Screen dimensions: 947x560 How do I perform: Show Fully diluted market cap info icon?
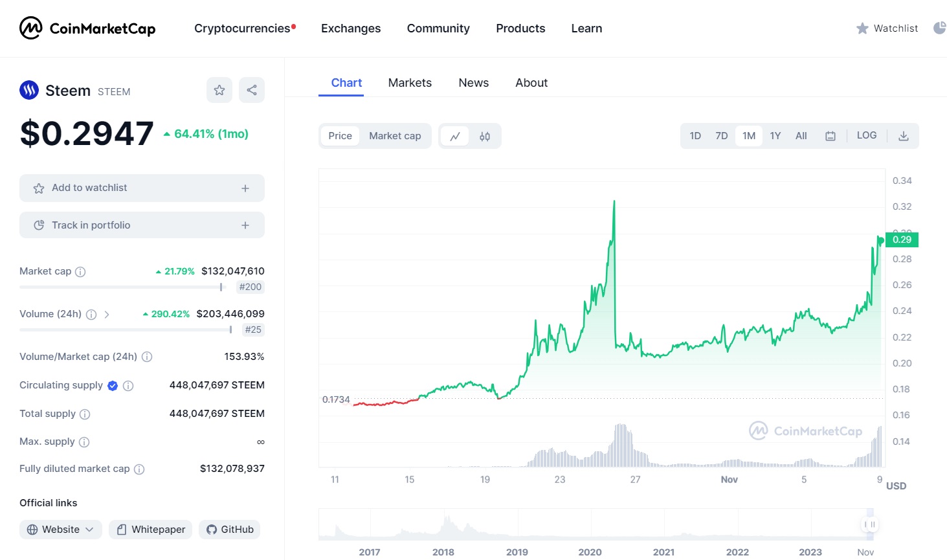139,469
